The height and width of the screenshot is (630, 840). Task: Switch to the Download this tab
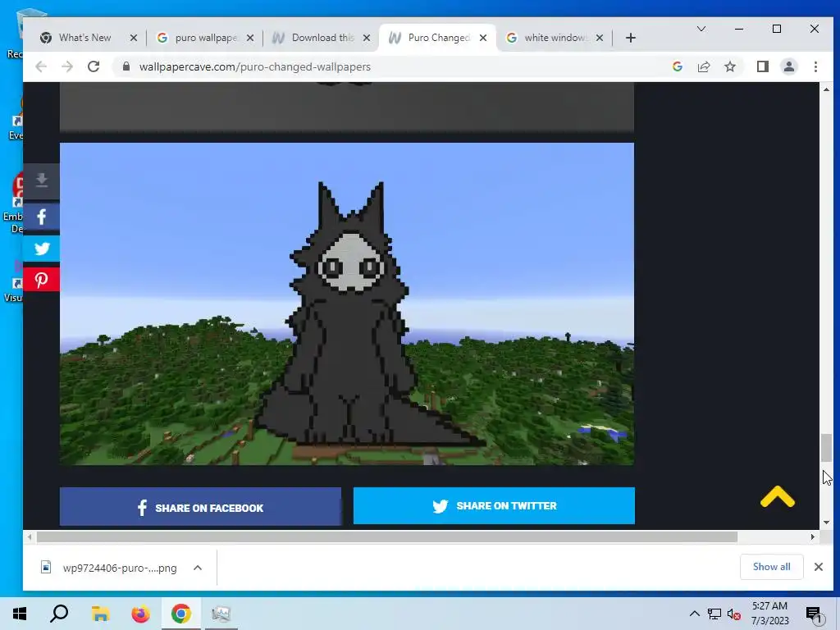(x=322, y=38)
